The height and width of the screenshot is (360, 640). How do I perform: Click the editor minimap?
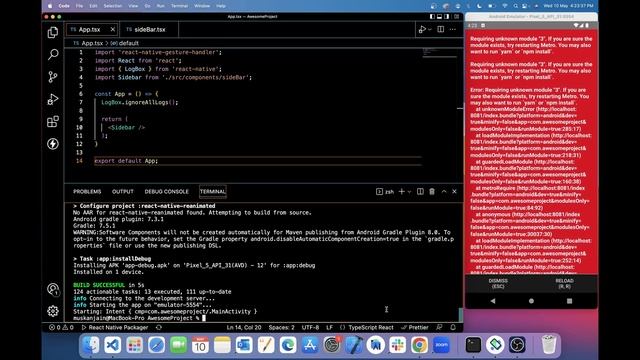pyautogui.click(x=439, y=53)
